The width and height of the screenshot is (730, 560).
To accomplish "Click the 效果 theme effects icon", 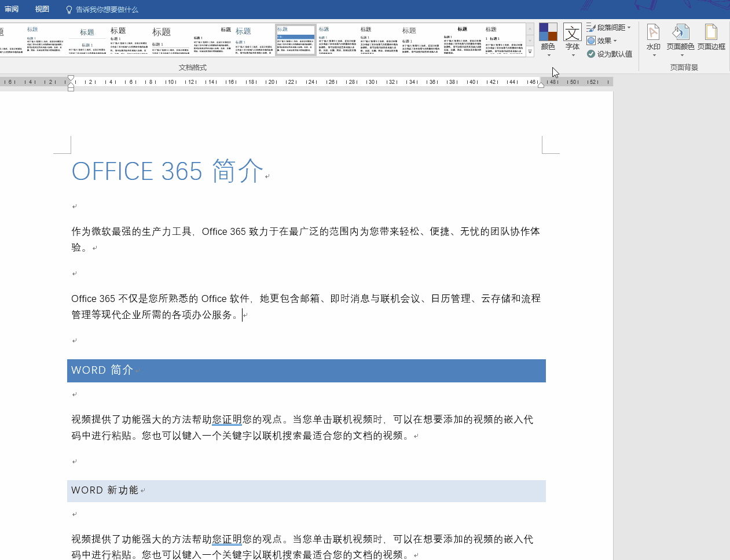I will coord(591,40).
